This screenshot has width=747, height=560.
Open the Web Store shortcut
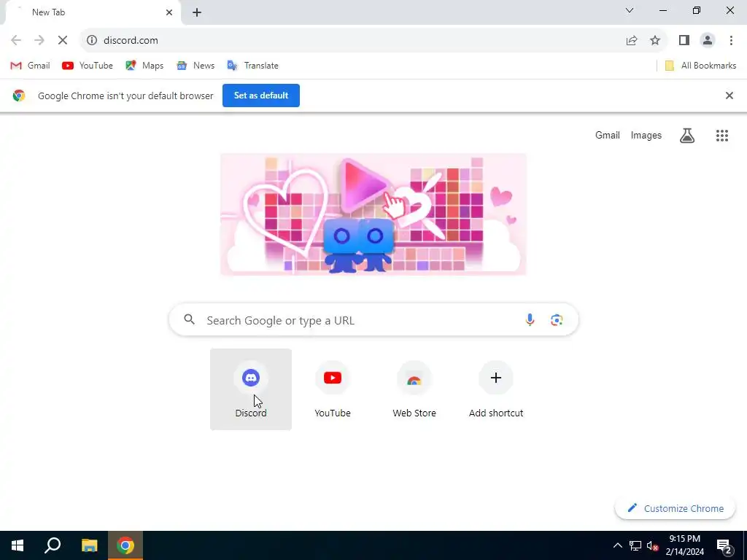tap(414, 389)
